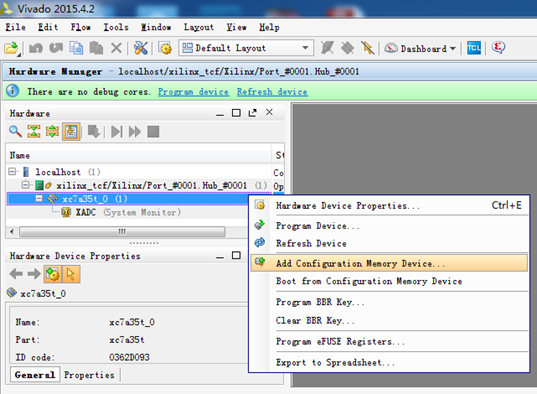Click the forward arrow in Device Properties panel

click(x=34, y=274)
